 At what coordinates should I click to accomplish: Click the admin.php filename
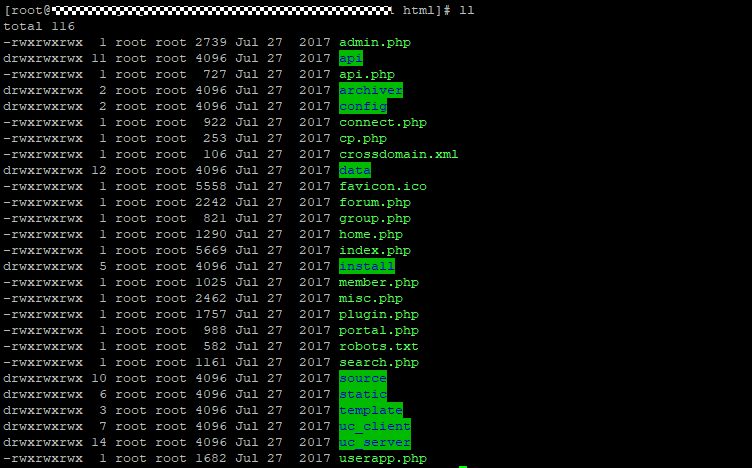coord(375,42)
